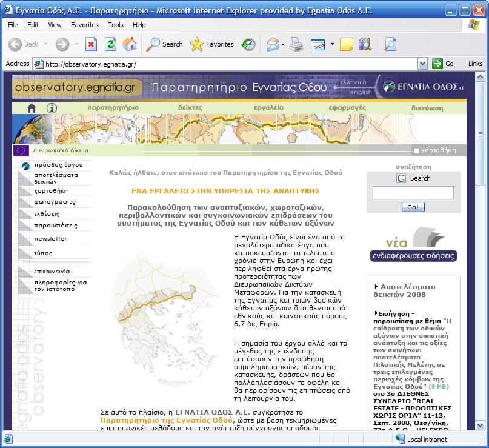The height and width of the screenshot is (448, 489).
Task: Open the Tools menu
Action: [x=116, y=25]
